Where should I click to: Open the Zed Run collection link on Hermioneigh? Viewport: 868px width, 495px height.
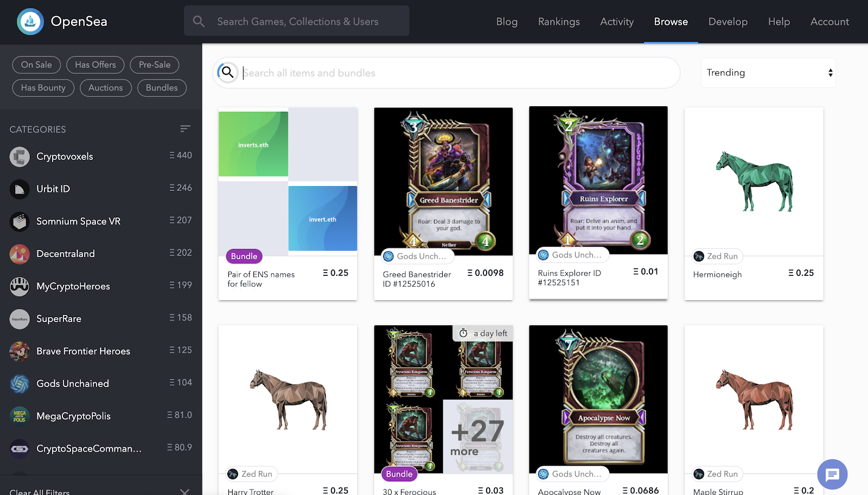tap(717, 256)
